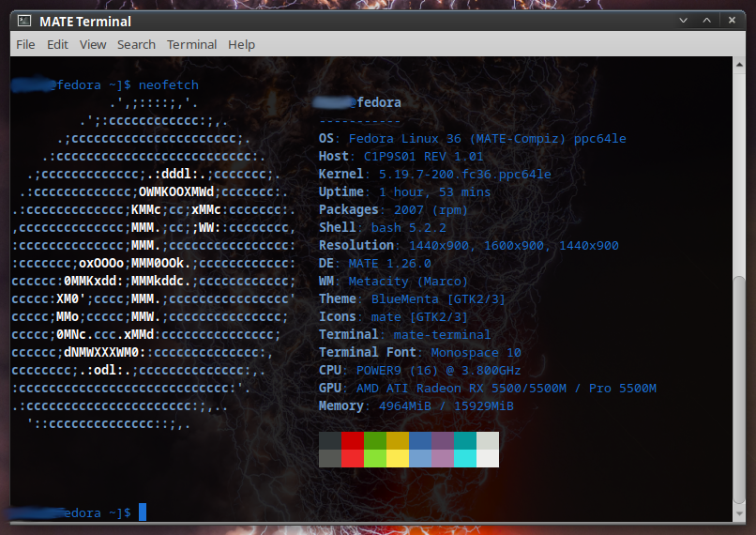Click the scrollbar down arrow
Screen dimensions: 756x535
pos(739,513)
